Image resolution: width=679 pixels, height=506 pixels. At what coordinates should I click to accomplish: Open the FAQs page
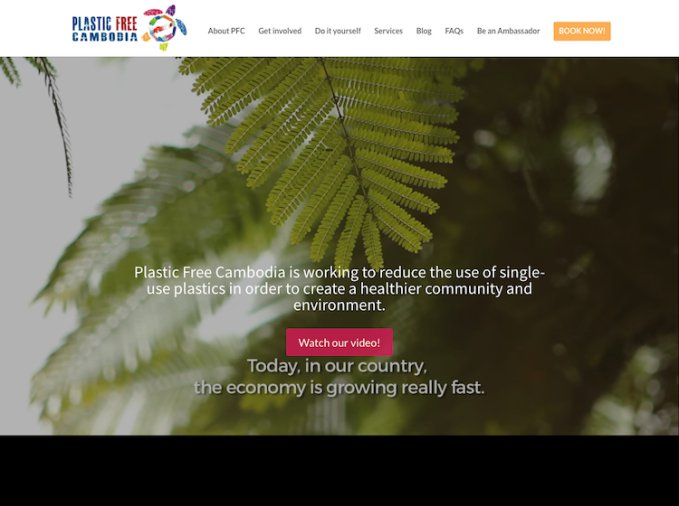point(454,31)
